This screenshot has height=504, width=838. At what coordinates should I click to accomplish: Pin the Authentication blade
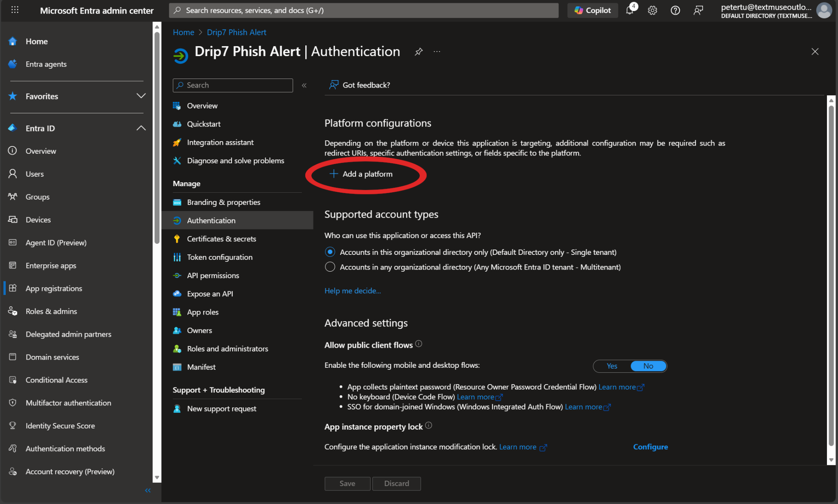(419, 52)
